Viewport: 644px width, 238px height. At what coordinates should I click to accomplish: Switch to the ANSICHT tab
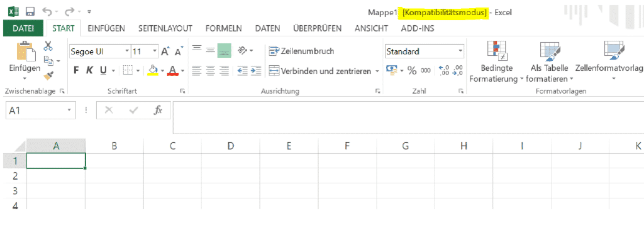coord(371,28)
